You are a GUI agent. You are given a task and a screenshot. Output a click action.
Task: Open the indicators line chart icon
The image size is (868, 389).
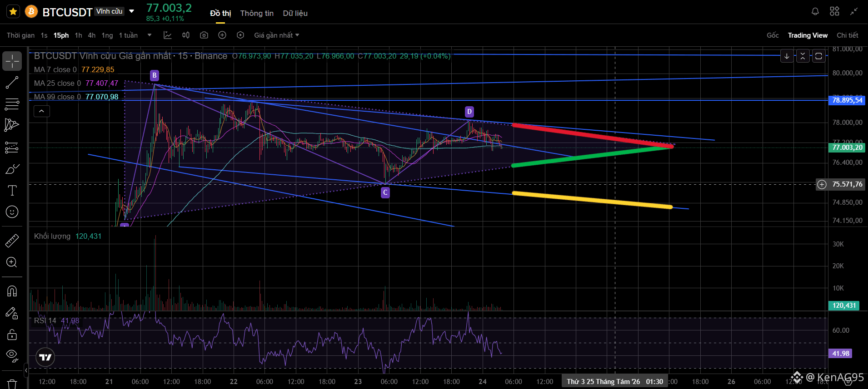168,35
